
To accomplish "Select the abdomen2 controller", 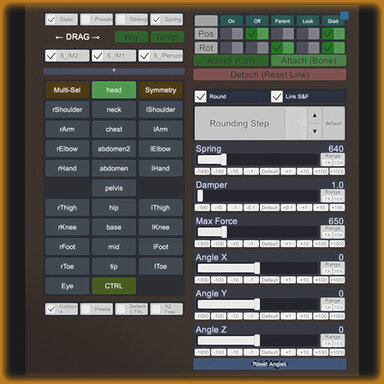I will click(114, 149).
